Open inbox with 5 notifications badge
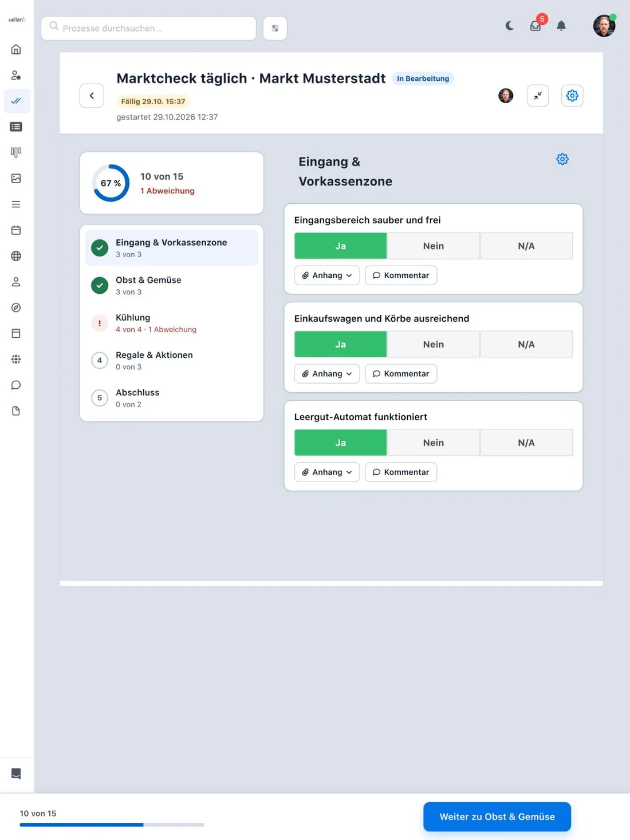Screen dimensions: 630x840 click(x=536, y=25)
